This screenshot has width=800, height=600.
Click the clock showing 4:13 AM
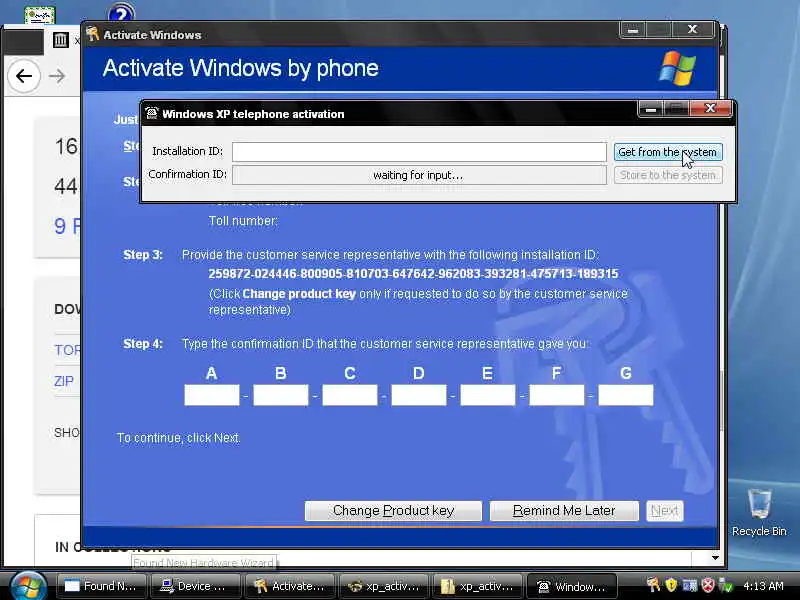point(763,586)
